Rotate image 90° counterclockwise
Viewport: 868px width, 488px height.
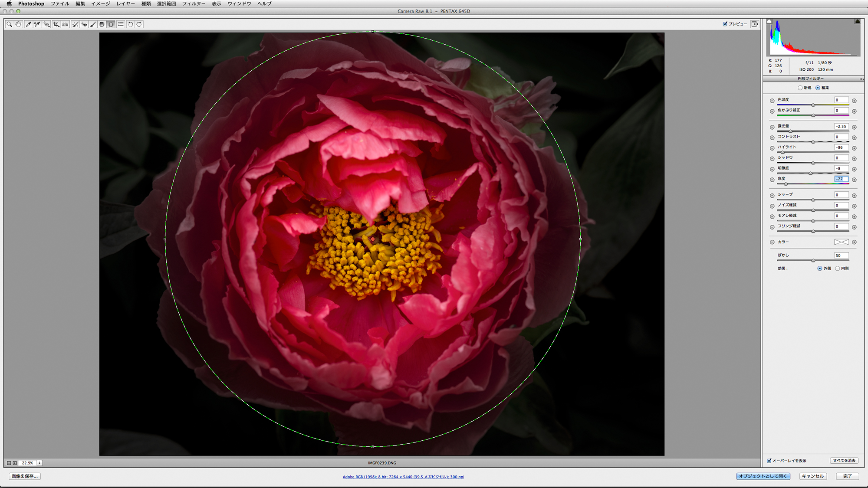[x=130, y=24]
